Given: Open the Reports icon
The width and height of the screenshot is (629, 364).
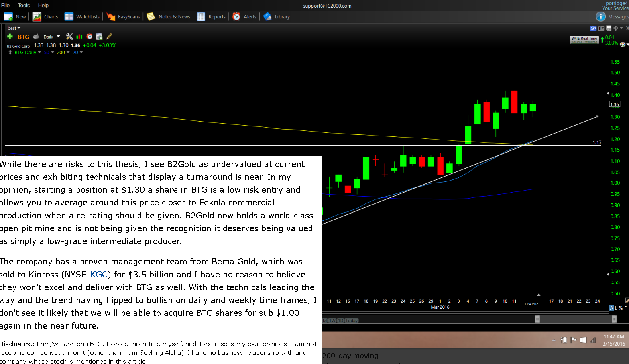Looking at the screenshot, I should click(201, 17).
